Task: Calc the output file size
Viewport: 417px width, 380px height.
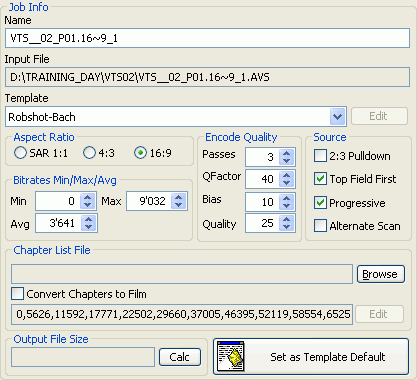Action: 180,357
